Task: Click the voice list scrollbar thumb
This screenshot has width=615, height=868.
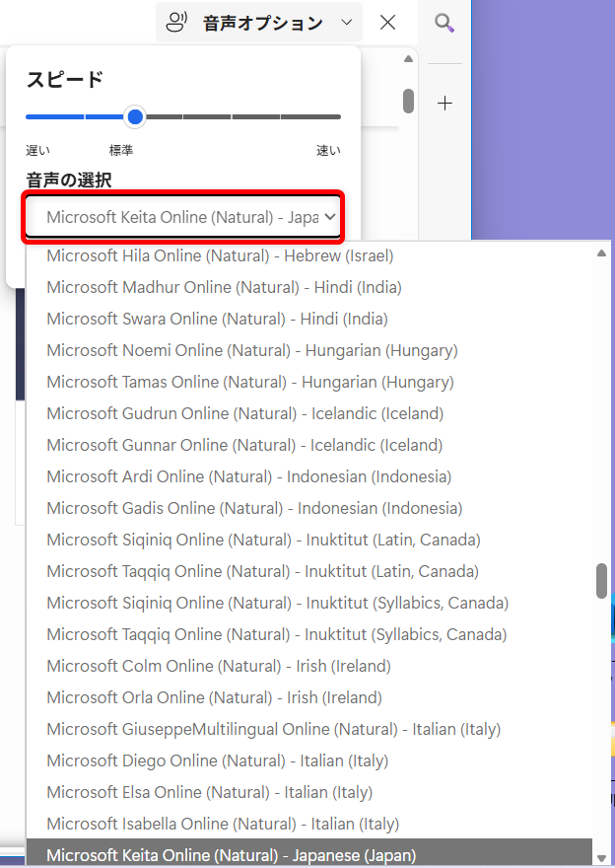Action: [x=601, y=581]
